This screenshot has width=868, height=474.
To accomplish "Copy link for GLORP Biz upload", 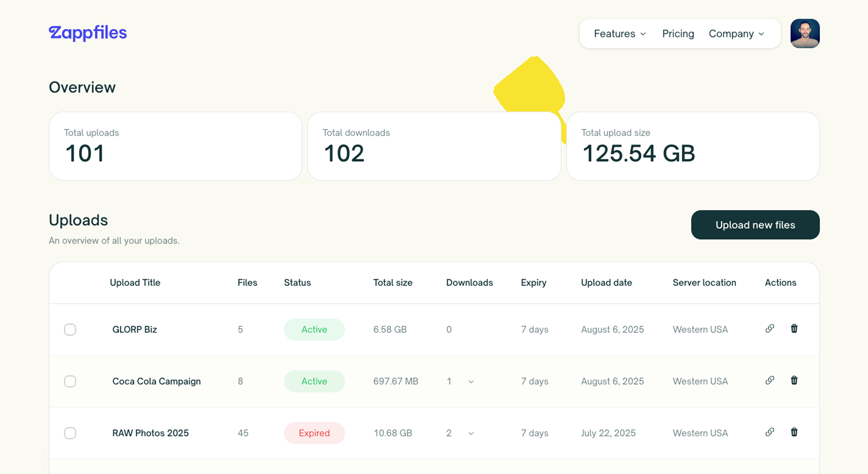I will [770, 328].
